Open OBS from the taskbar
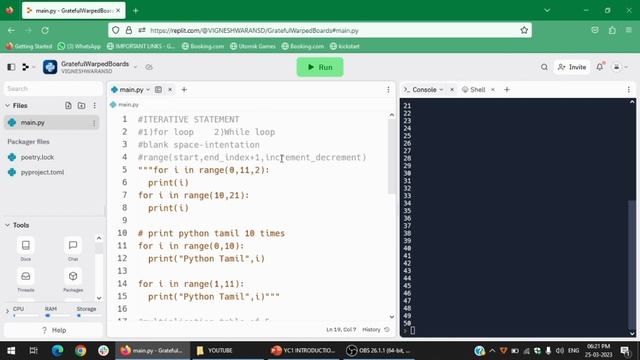 (x=378, y=351)
